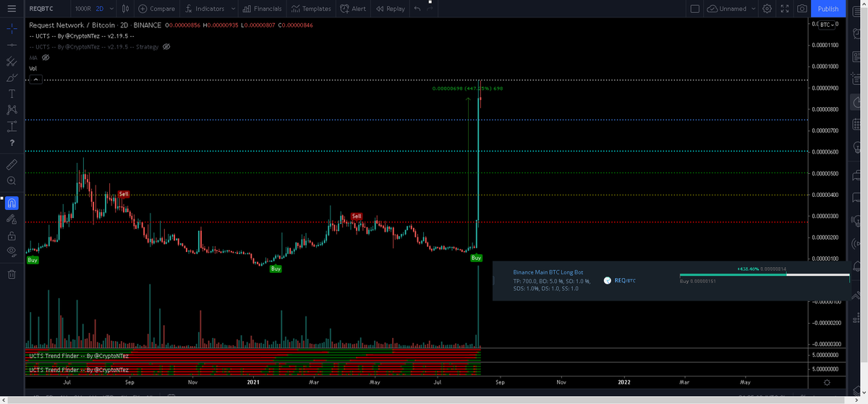Create an Alert from the toolbar
This screenshot has height=404, width=868.
353,9
